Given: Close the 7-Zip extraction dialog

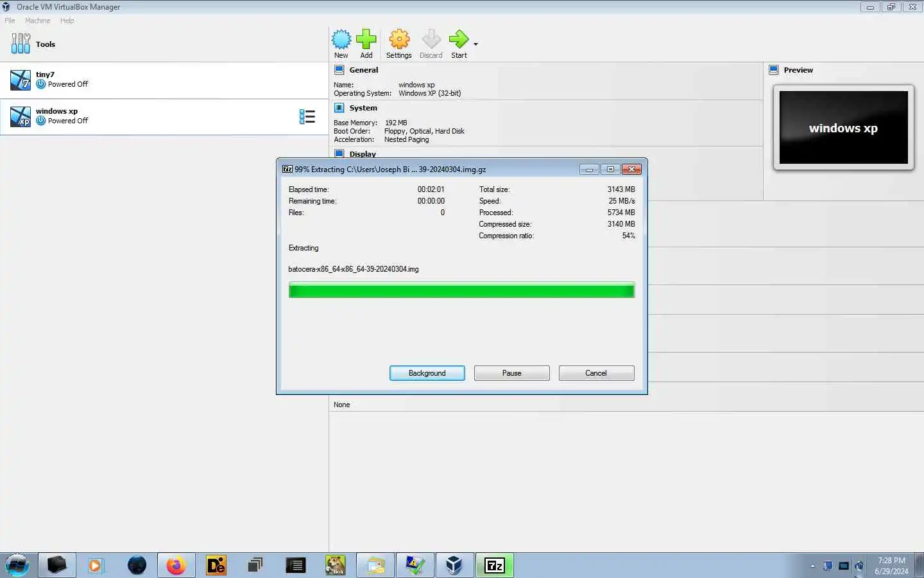Looking at the screenshot, I should [x=631, y=170].
